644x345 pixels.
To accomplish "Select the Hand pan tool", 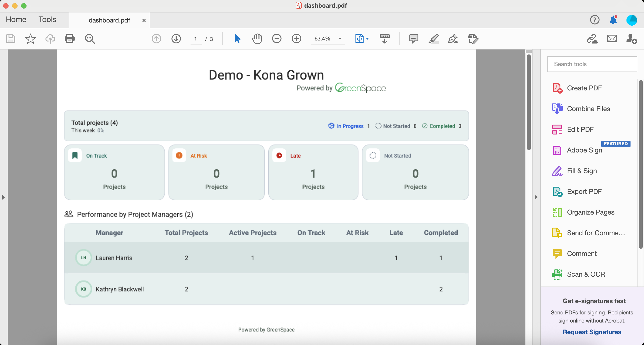I will pos(257,39).
